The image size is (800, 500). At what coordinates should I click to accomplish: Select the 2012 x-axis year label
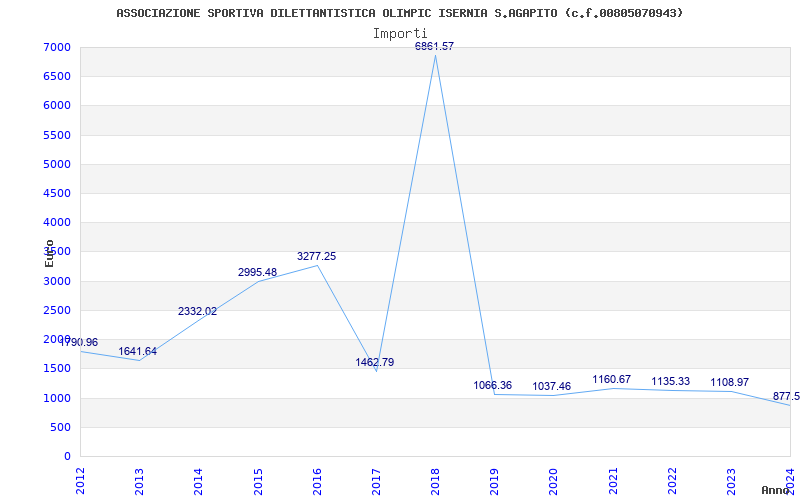pos(80,481)
